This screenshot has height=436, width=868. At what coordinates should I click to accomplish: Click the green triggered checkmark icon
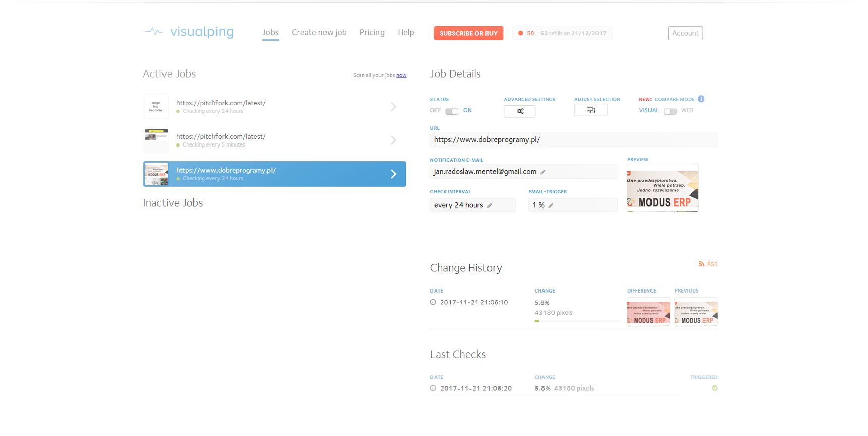click(715, 388)
